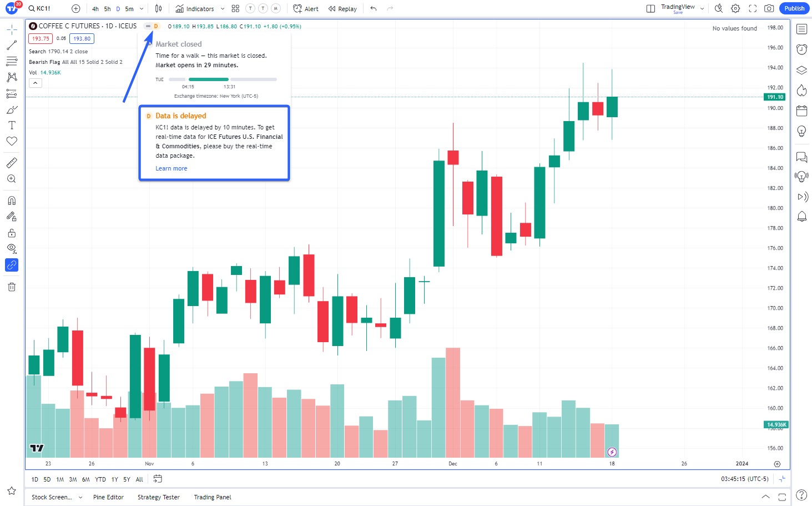Expand the timeframe interval dropdown arrow
Viewport: 812px width, 506px height.
pos(142,9)
